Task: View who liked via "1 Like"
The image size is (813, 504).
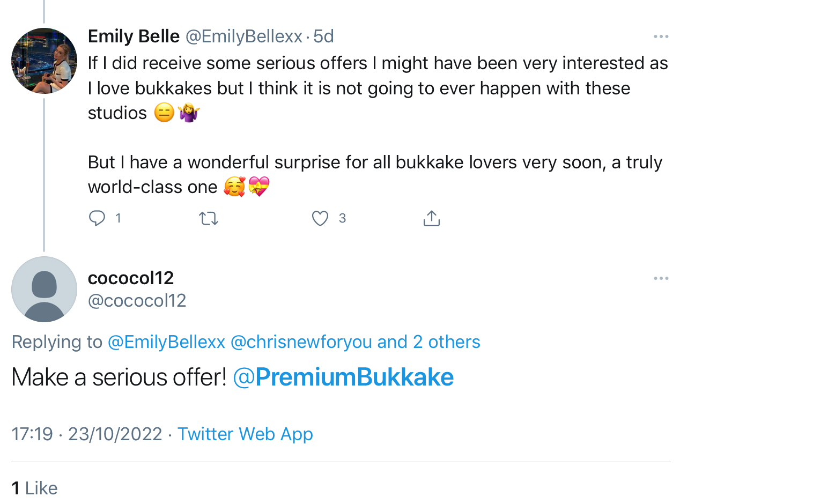Action: 34,488
